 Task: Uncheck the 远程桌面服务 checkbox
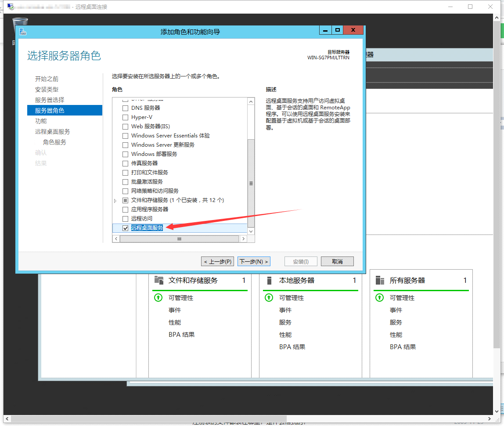126,228
